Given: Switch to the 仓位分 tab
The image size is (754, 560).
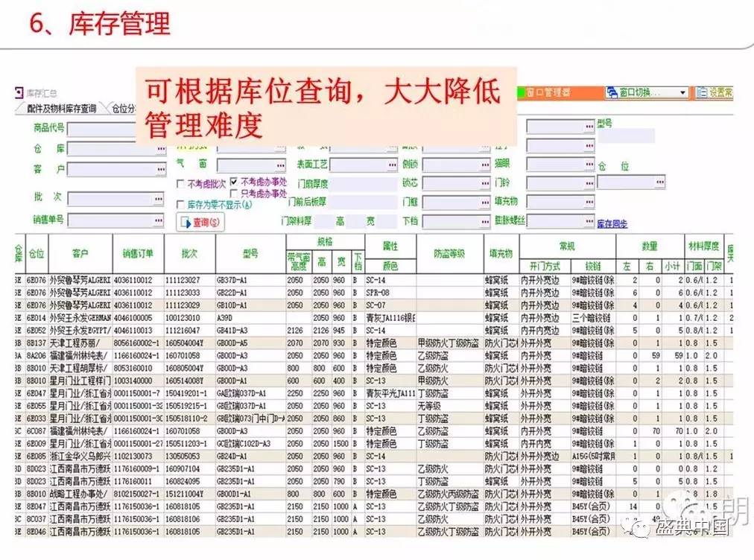Looking at the screenshot, I should pos(124,109).
